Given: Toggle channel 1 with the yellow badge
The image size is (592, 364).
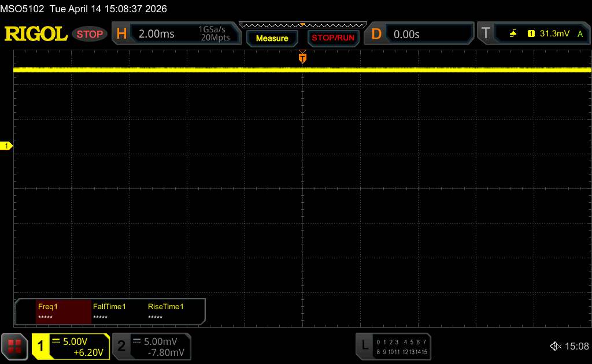Looking at the screenshot, I should click(x=41, y=346).
